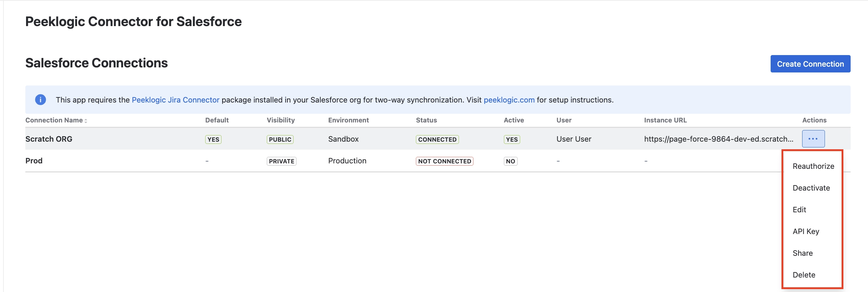Click the Active column header
Image resolution: width=868 pixels, height=292 pixels.
(514, 120)
